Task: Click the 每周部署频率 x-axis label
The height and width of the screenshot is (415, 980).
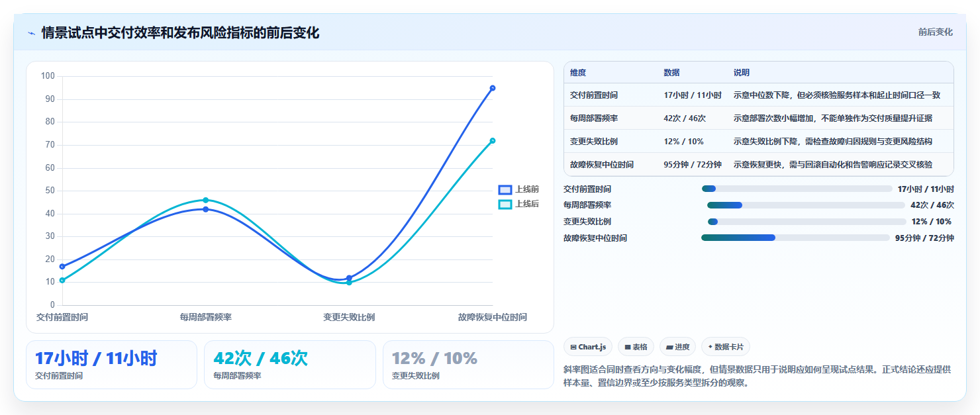Action: (206, 317)
